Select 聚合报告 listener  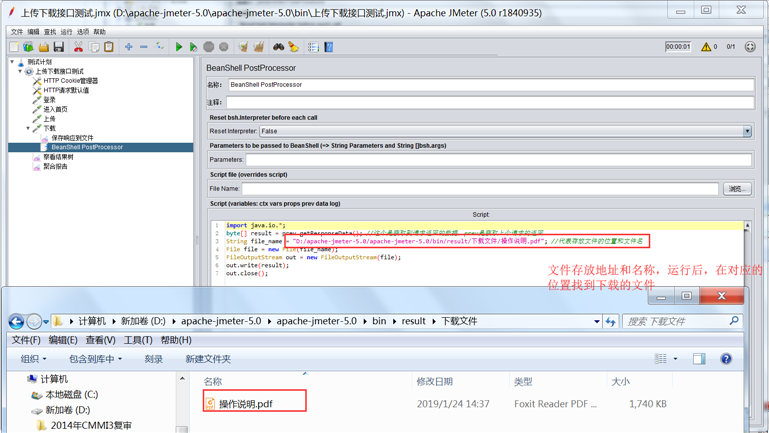[x=55, y=166]
